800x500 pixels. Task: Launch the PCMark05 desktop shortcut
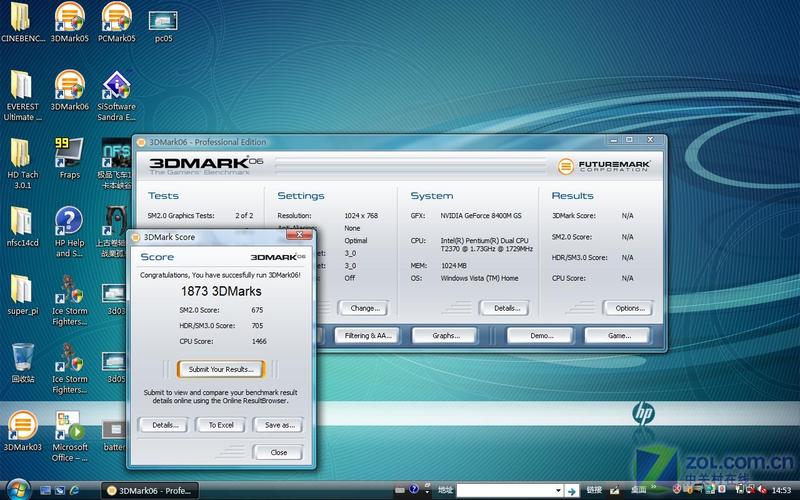116,22
